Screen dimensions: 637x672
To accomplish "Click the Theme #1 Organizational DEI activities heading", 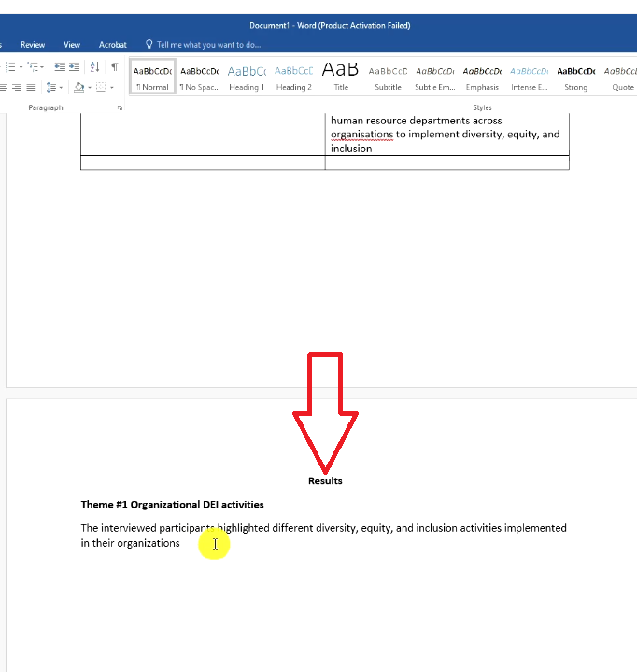I will (x=172, y=505).
